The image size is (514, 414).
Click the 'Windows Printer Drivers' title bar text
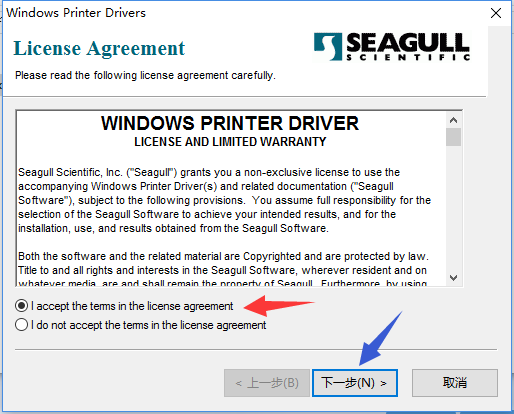76,13
